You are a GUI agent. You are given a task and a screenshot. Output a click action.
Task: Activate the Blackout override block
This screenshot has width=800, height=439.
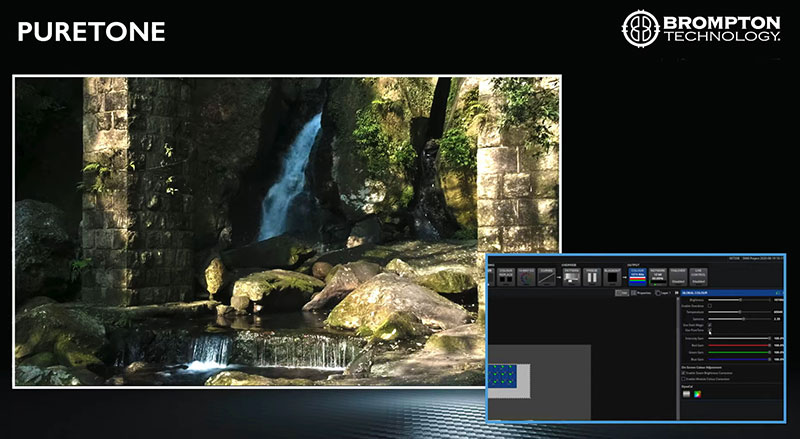(x=612, y=277)
